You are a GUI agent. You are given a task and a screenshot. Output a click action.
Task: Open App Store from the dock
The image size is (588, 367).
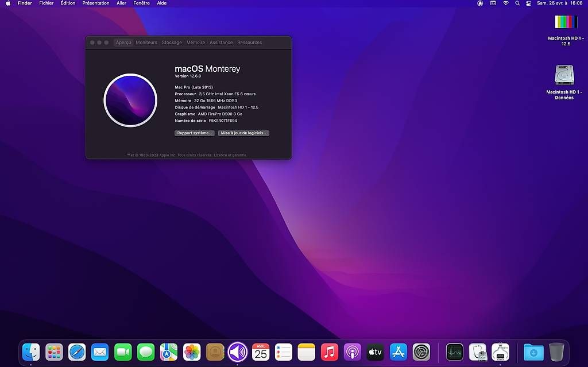coord(399,353)
